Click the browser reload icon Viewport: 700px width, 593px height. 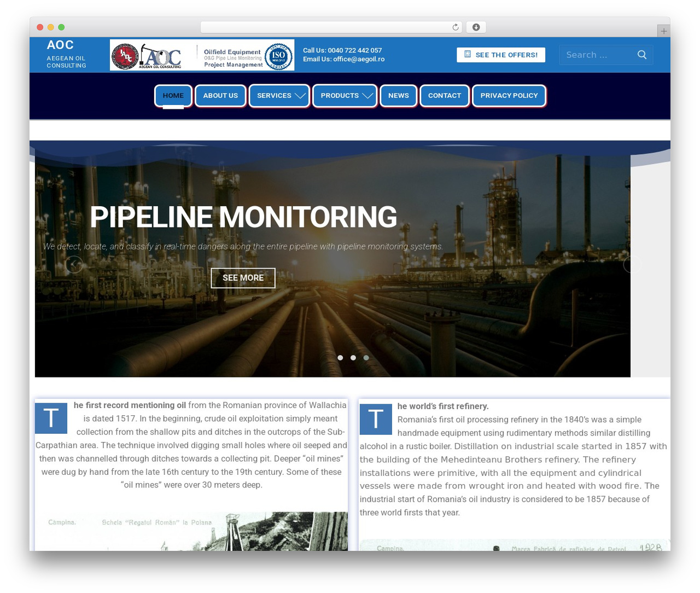[x=455, y=27]
